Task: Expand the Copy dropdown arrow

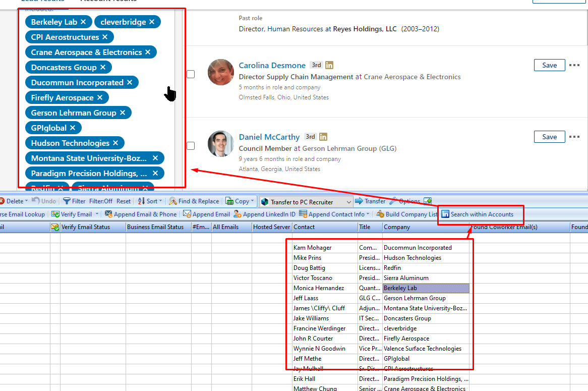Action: tap(252, 201)
